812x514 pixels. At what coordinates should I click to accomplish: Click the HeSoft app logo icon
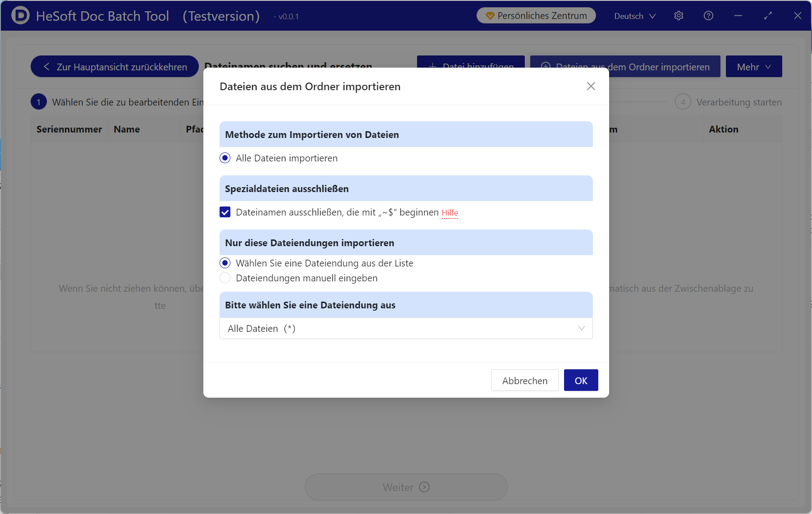tap(20, 16)
